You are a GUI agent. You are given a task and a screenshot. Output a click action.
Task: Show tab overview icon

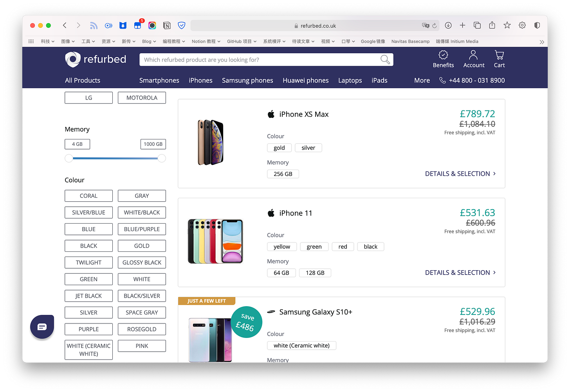[x=477, y=25]
